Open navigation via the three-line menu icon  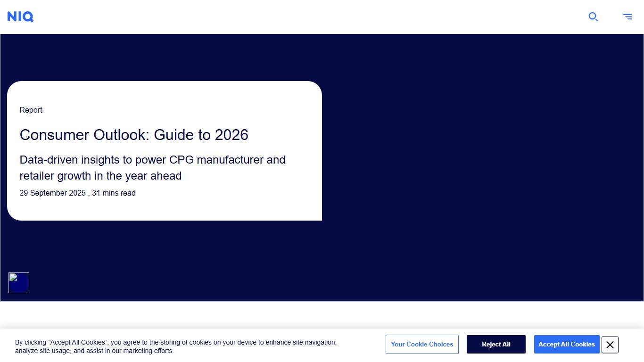[627, 16]
